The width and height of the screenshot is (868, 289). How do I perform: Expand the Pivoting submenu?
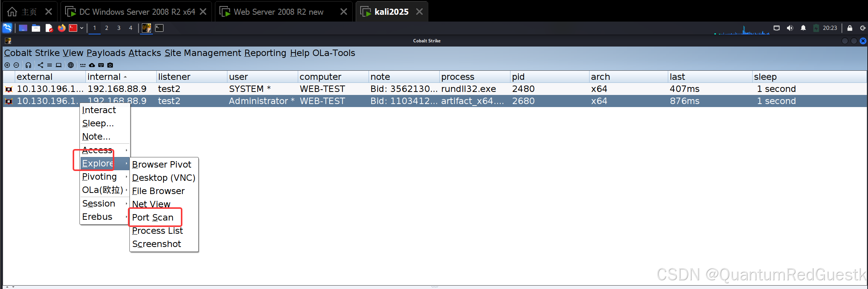[x=105, y=177]
